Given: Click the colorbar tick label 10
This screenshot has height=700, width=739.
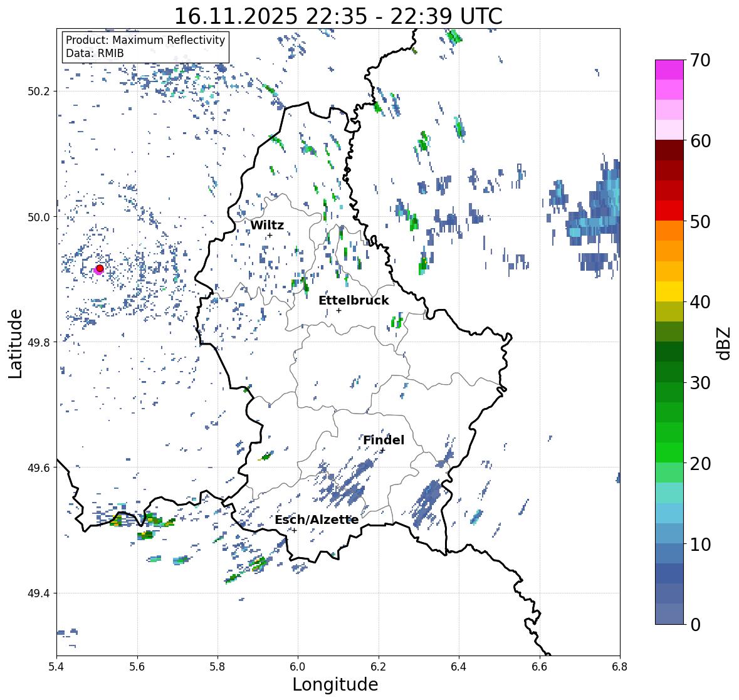Looking at the screenshot, I should click(x=700, y=544).
